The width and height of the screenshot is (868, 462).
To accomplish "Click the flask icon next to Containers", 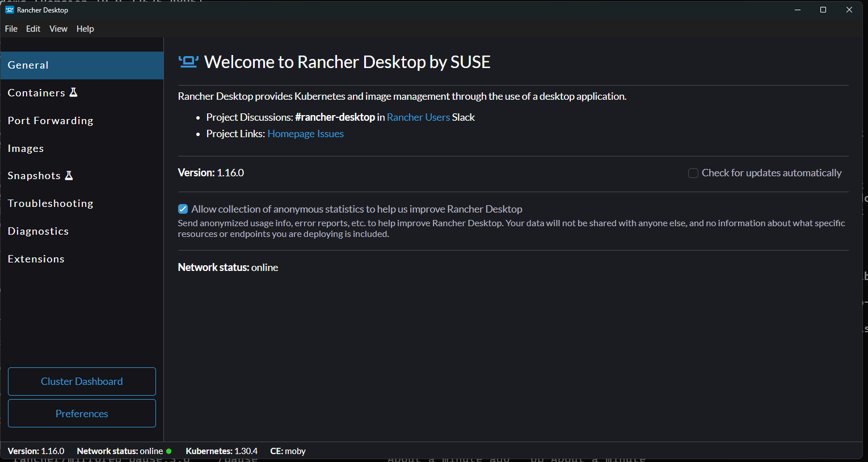I will tap(73, 92).
